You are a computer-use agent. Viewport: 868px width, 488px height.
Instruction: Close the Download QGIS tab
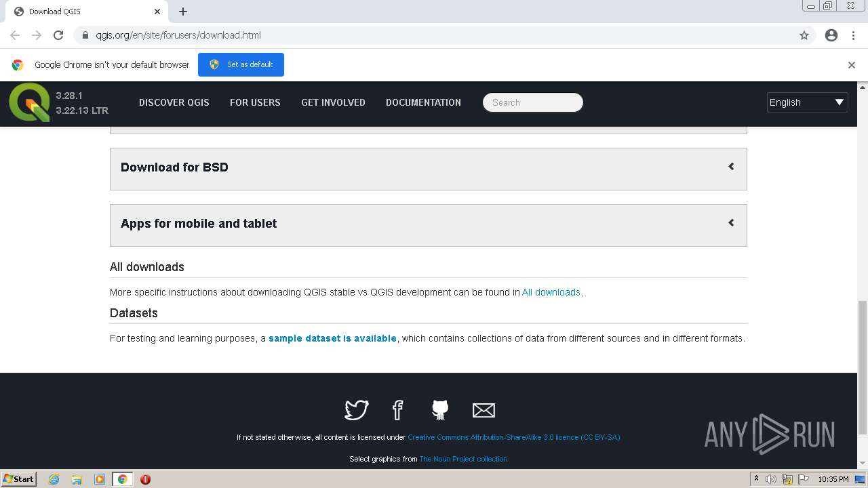click(157, 12)
